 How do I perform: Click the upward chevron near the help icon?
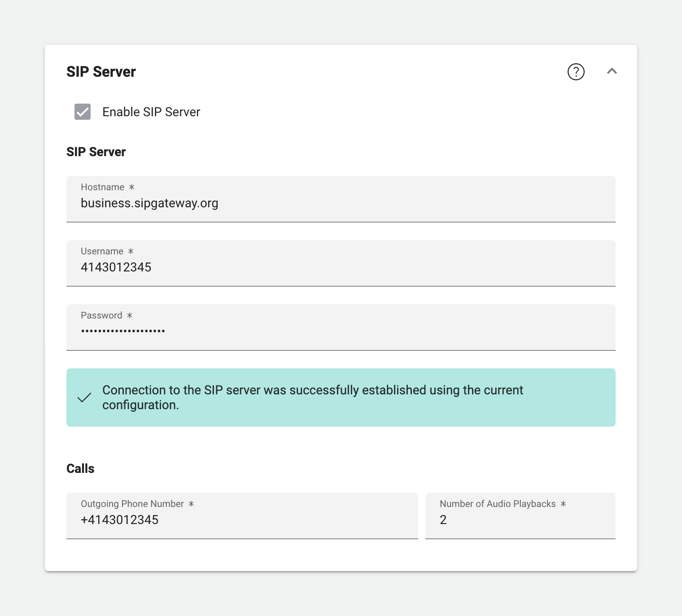612,71
